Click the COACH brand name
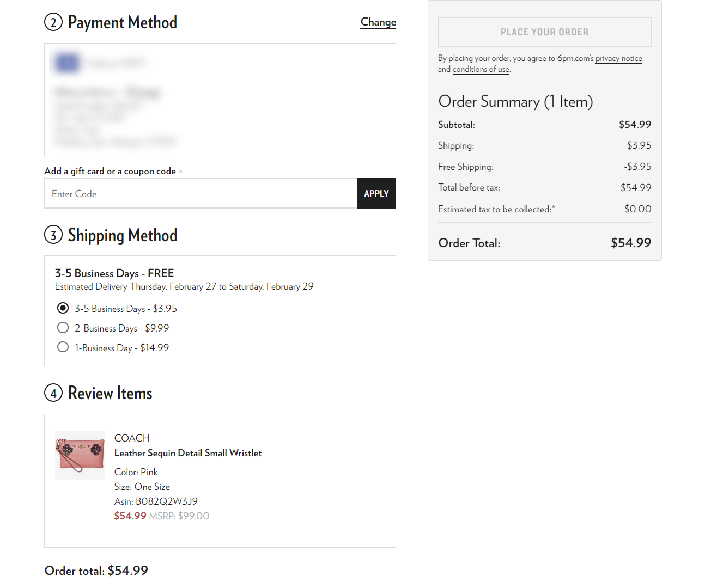 tap(132, 438)
